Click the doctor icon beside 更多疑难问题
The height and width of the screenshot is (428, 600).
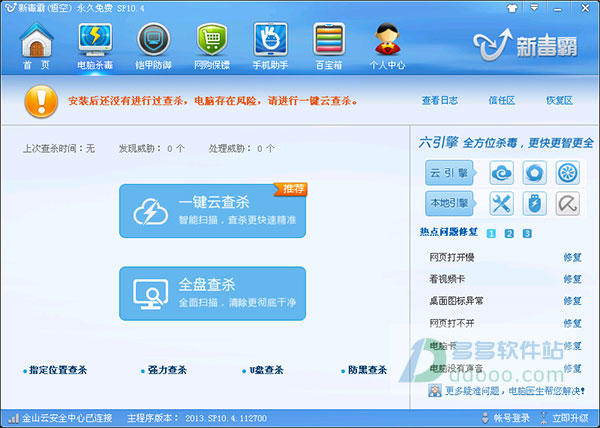tap(435, 391)
